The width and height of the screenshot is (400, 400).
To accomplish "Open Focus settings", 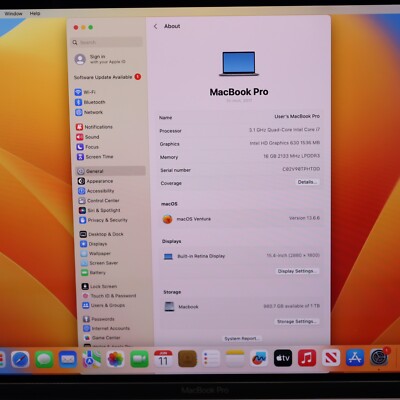I will coord(88,147).
